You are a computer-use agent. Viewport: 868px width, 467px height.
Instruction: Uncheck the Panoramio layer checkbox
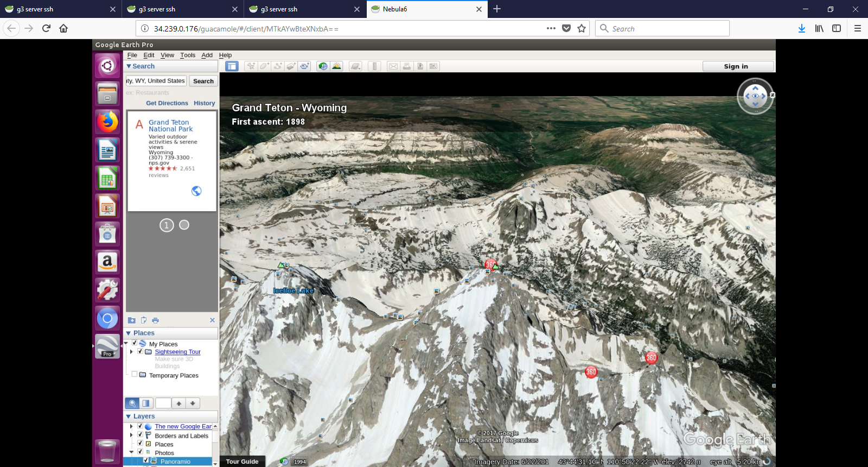point(146,460)
